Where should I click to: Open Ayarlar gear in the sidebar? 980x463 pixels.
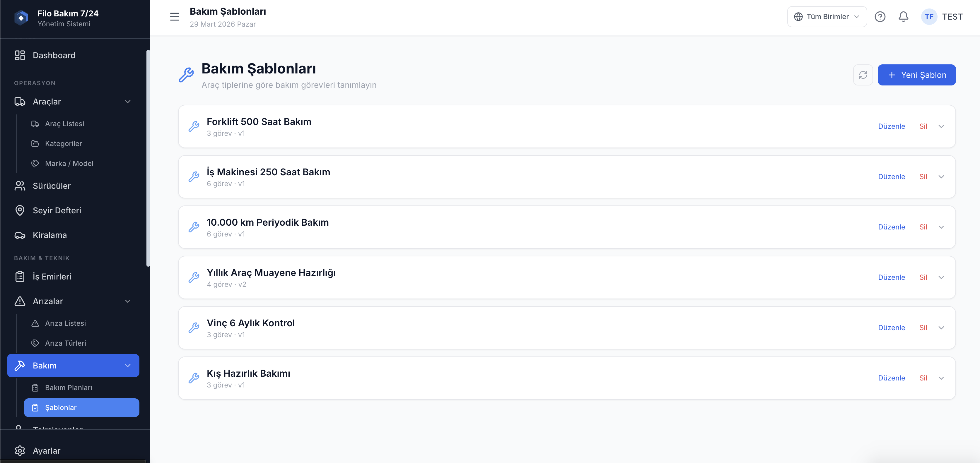click(20, 450)
